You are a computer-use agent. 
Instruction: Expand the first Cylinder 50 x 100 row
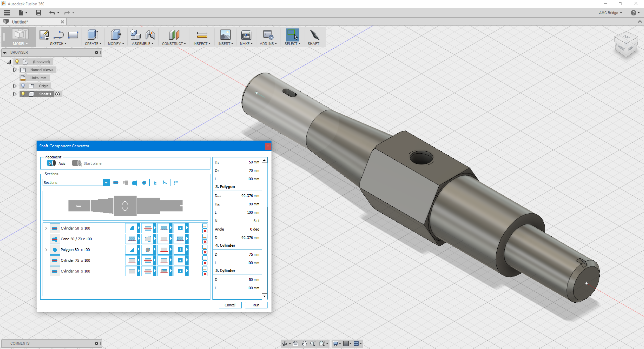coord(46,228)
